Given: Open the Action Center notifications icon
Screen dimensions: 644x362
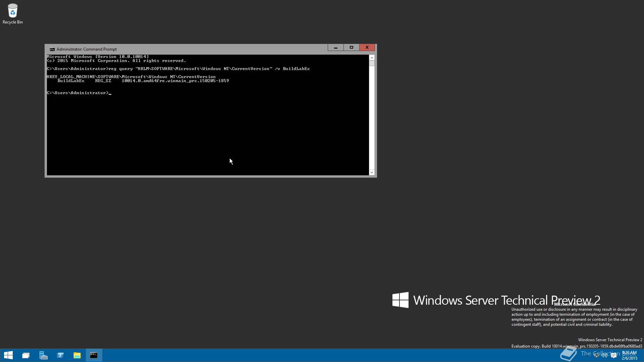Looking at the screenshot, I should pos(614,355).
